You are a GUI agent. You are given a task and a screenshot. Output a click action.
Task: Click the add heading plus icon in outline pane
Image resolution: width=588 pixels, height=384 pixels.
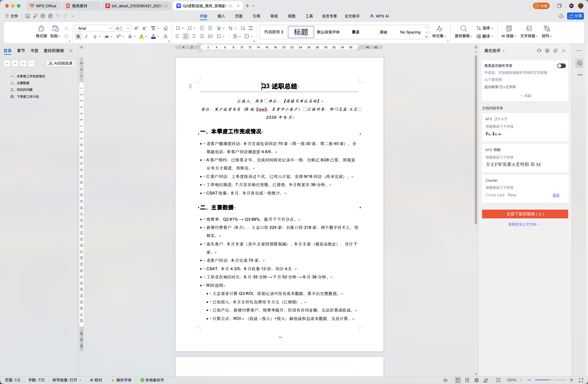[x=23, y=63]
